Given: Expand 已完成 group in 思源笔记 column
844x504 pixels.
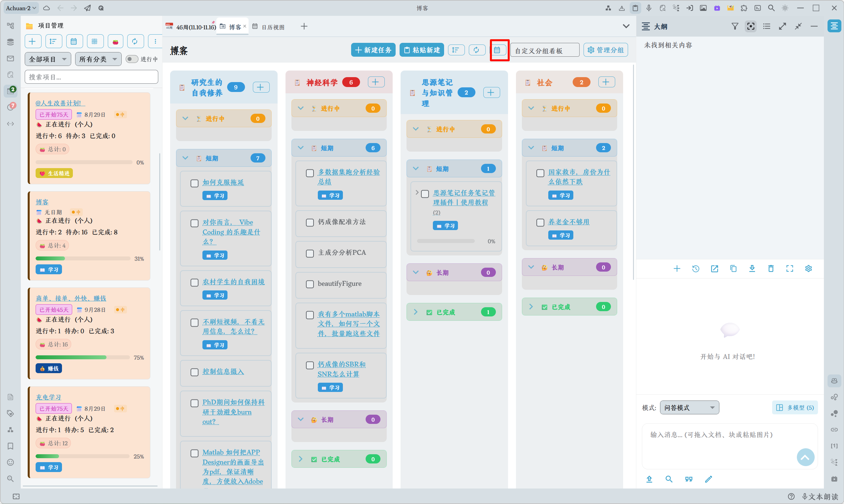Looking at the screenshot, I should [x=416, y=312].
